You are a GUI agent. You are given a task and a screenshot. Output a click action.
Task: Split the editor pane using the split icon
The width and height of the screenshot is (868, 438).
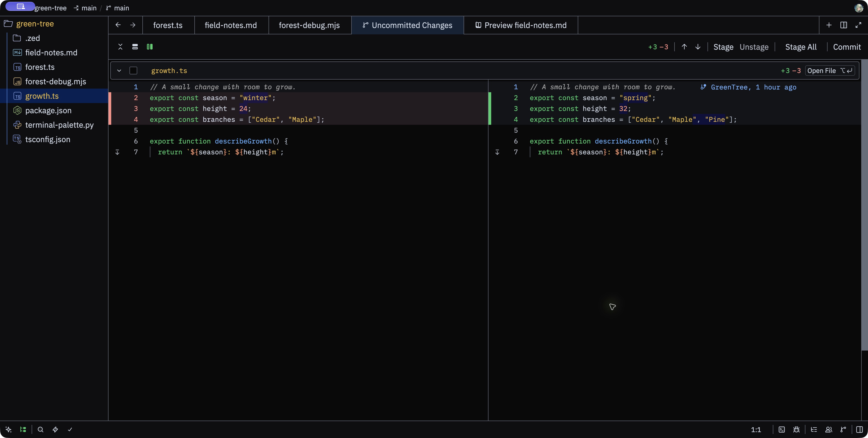pos(844,25)
